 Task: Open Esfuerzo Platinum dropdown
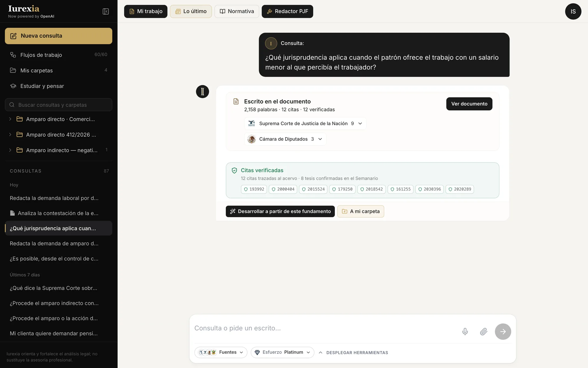tap(282, 352)
